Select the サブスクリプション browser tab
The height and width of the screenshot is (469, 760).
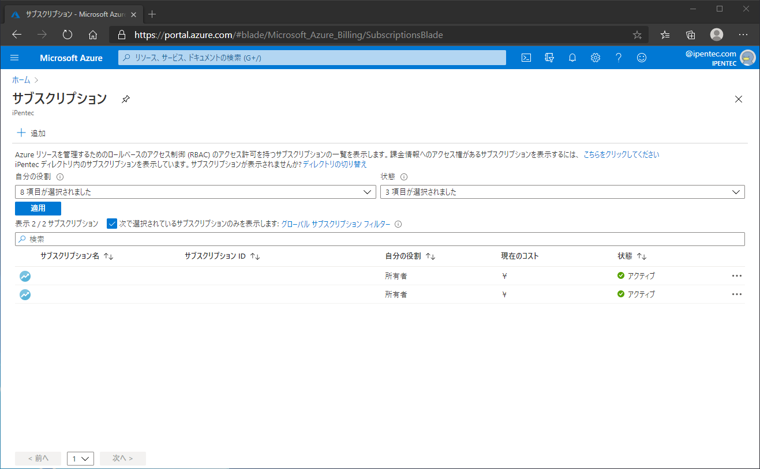pos(73,15)
